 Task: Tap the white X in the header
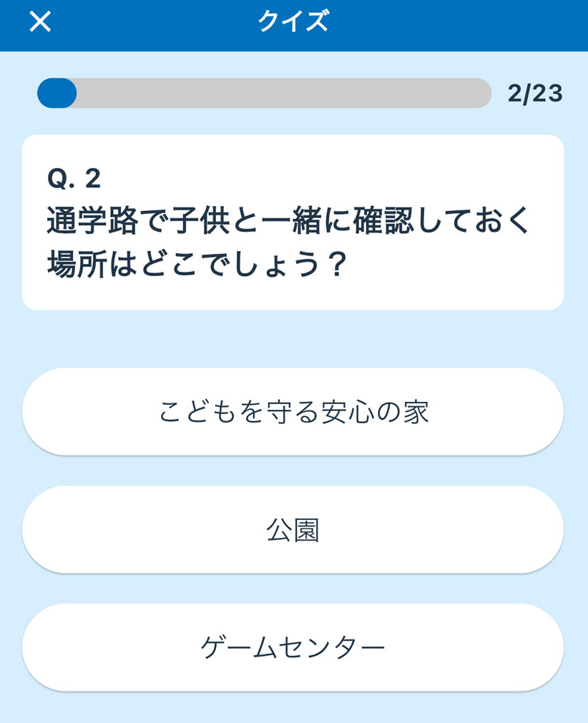pos(40,21)
